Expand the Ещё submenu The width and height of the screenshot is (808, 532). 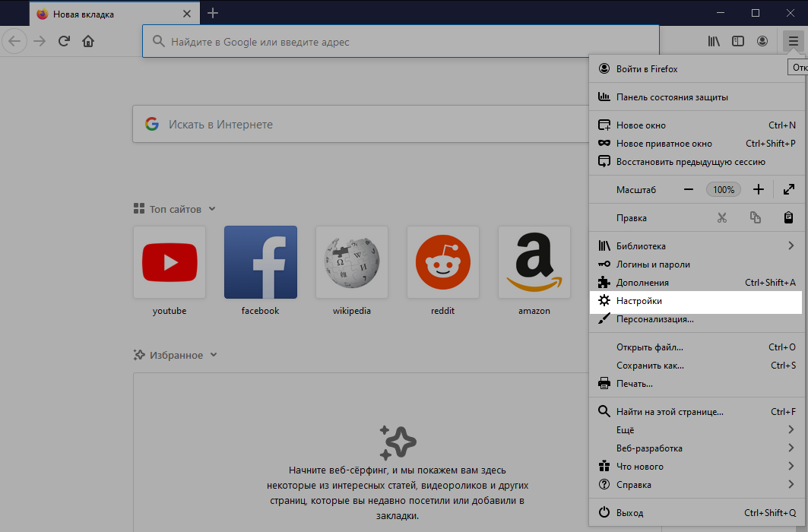[x=696, y=430]
